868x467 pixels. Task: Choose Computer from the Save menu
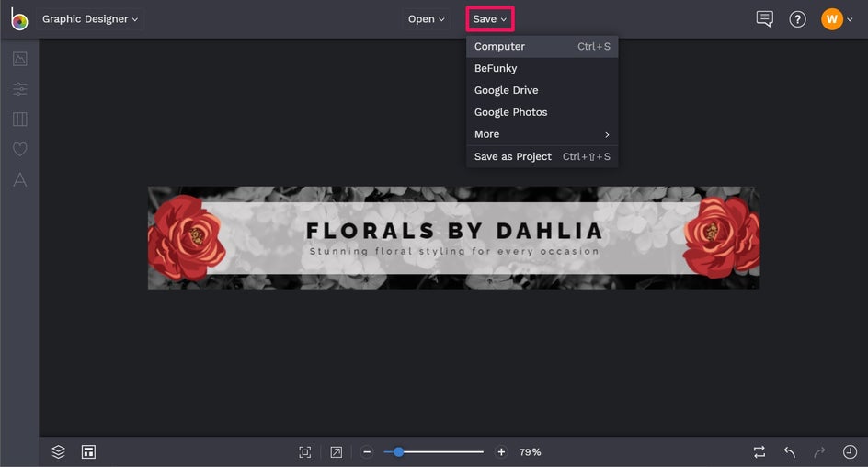(542, 47)
